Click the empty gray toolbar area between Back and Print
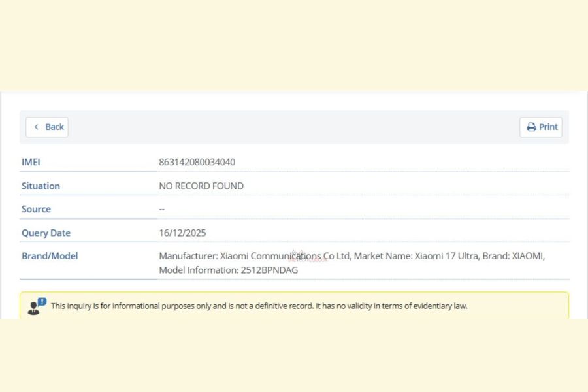588x392 pixels. point(294,127)
